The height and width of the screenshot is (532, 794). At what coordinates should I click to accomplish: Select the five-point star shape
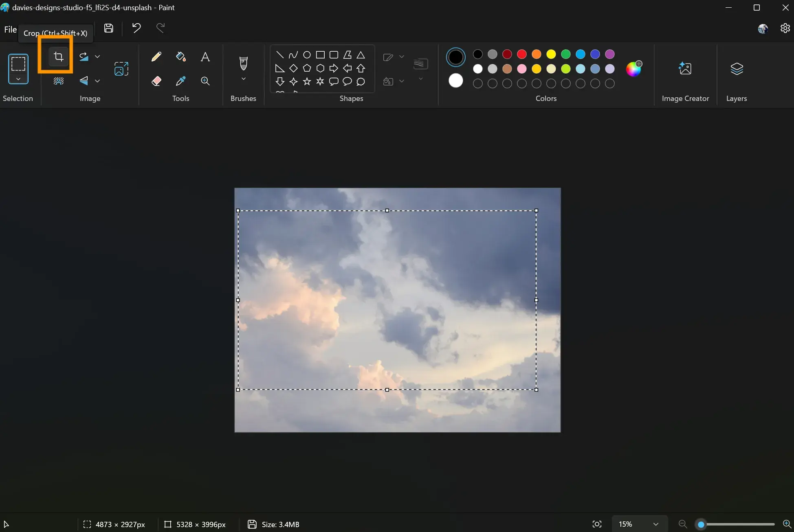(x=307, y=81)
